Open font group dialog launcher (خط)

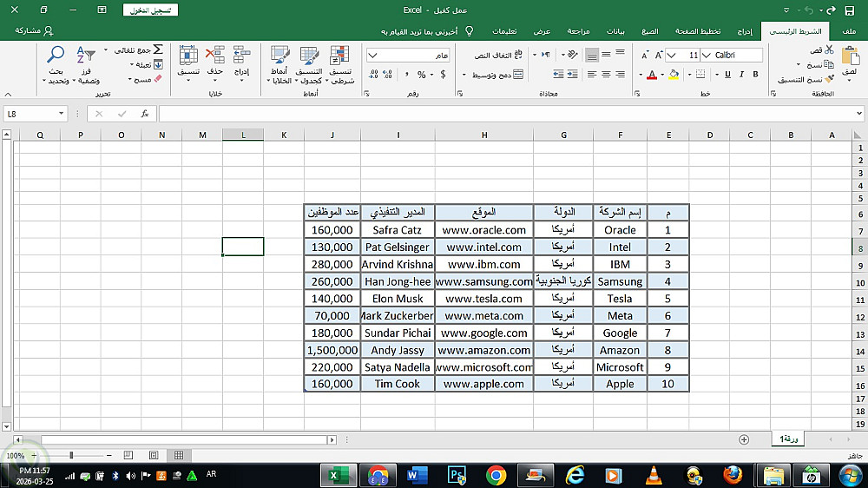pos(637,94)
